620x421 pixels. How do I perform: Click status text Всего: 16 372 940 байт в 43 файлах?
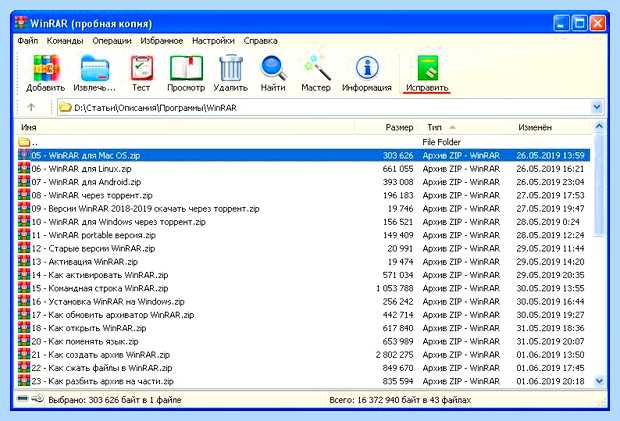(400, 400)
